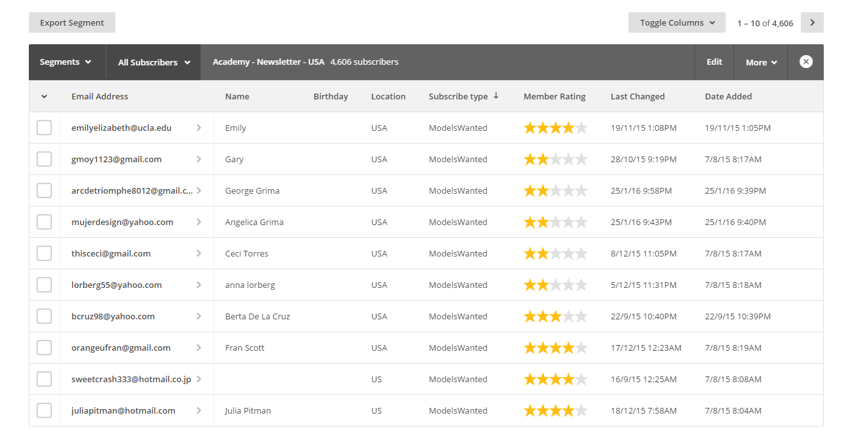Click Gary's member rating stars
The height and width of the screenshot is (429, 868).
click(555, 159)
